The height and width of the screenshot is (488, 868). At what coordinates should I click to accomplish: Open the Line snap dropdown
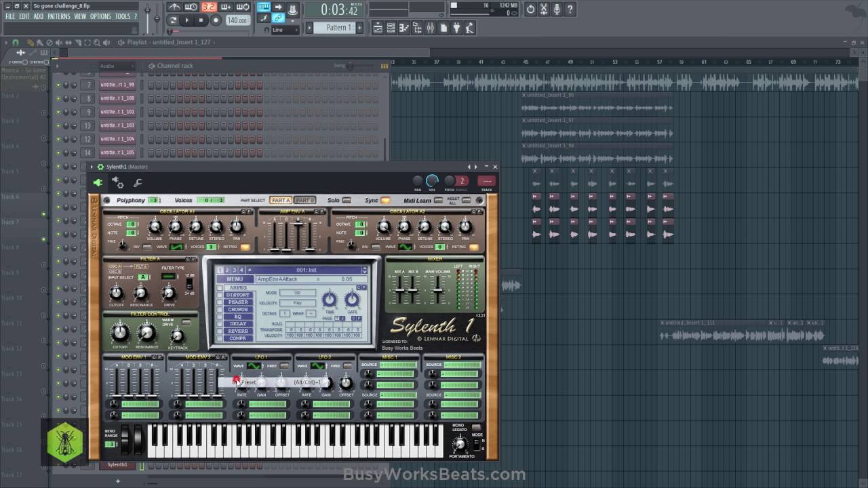coord(285,30)
